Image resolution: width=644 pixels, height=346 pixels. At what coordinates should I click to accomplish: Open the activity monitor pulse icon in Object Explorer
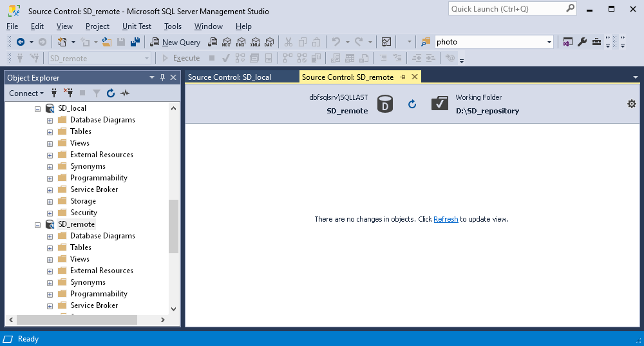tap(125, 93)
